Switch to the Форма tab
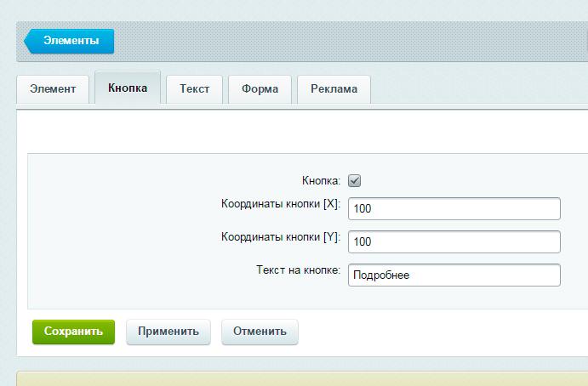Viewport: 588px width, 386px height. pyautogui.click(x=260, y=89)
